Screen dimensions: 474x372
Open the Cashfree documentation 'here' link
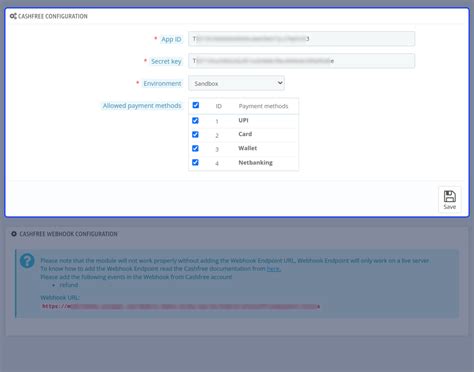(x=274, y=269)
